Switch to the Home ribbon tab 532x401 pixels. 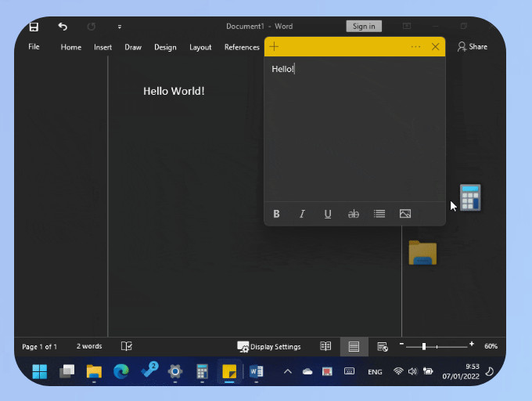point(71,47)
